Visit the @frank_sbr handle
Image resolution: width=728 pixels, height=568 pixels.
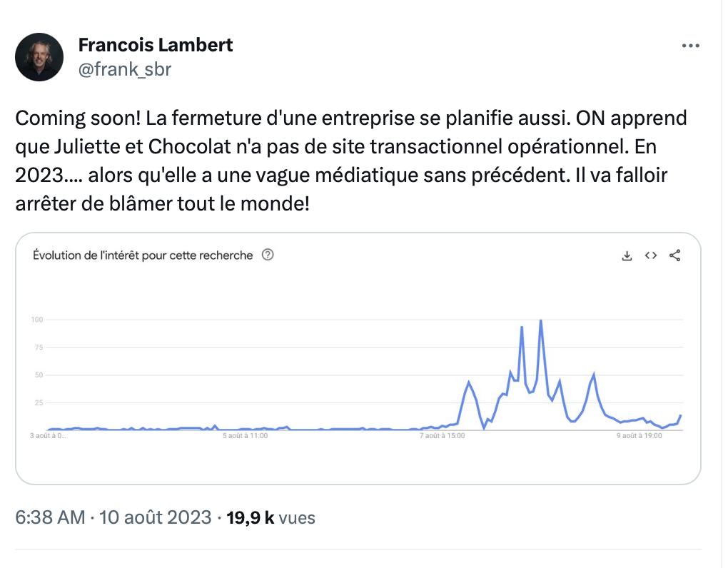coord(125,69)
